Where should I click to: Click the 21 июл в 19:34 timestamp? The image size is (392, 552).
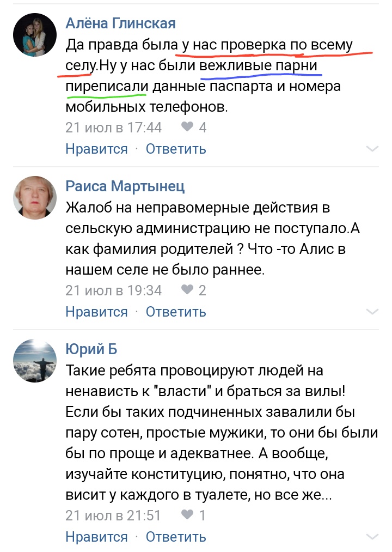pos(114,290)
